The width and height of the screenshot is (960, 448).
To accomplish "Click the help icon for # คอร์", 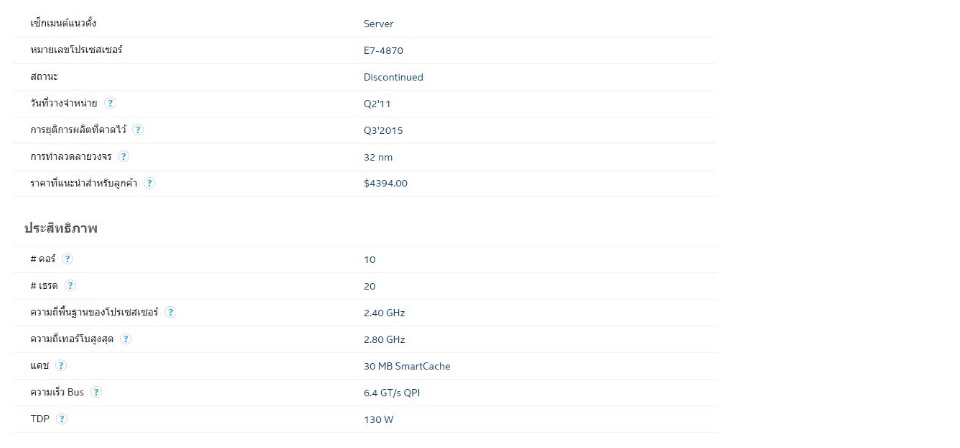I will (67, 258).
